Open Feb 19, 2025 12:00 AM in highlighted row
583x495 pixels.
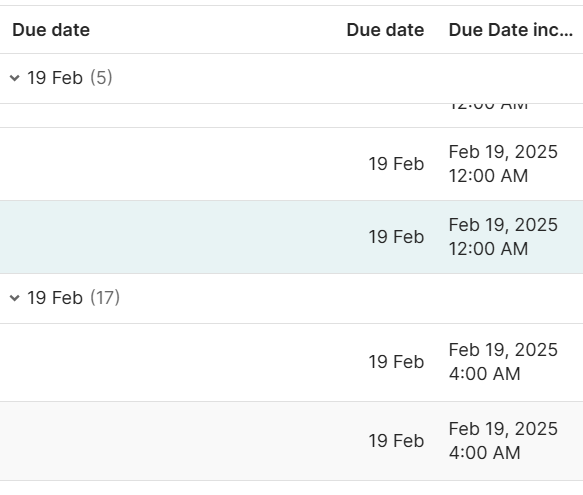[x=503, y=237]
